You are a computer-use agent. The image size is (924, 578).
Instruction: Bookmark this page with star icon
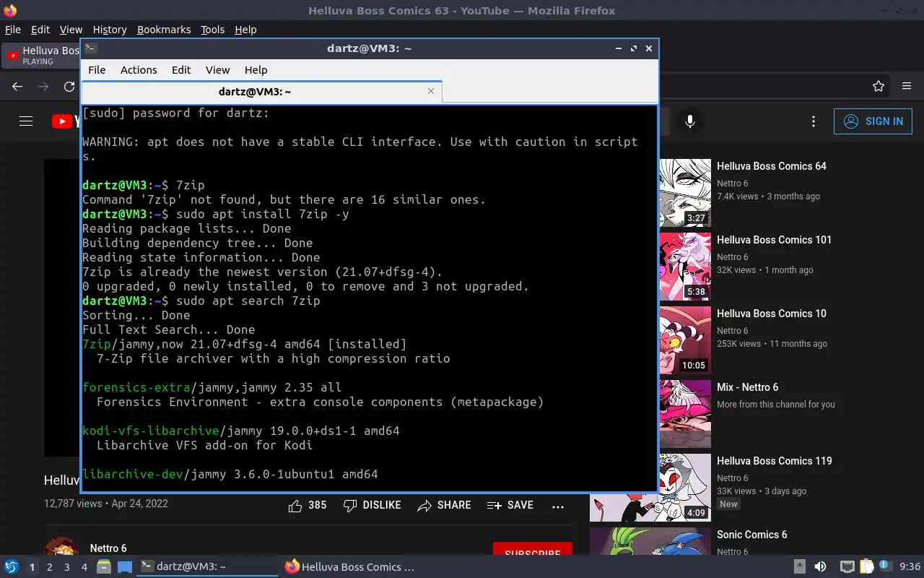click(x=879, y=87)
